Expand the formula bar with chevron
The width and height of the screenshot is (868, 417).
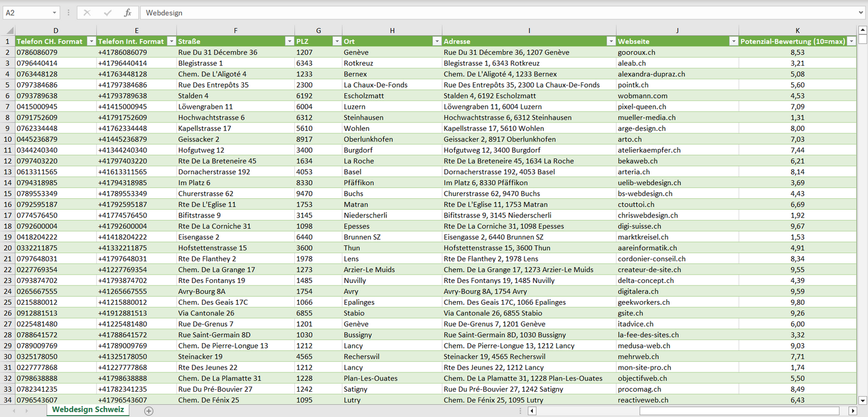[861, 13]
